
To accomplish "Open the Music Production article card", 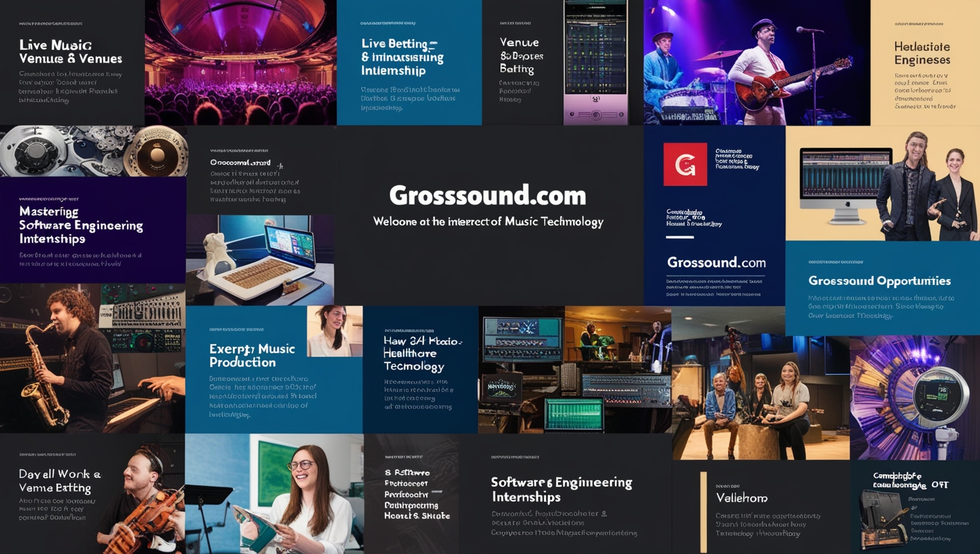I will (274, 370).
